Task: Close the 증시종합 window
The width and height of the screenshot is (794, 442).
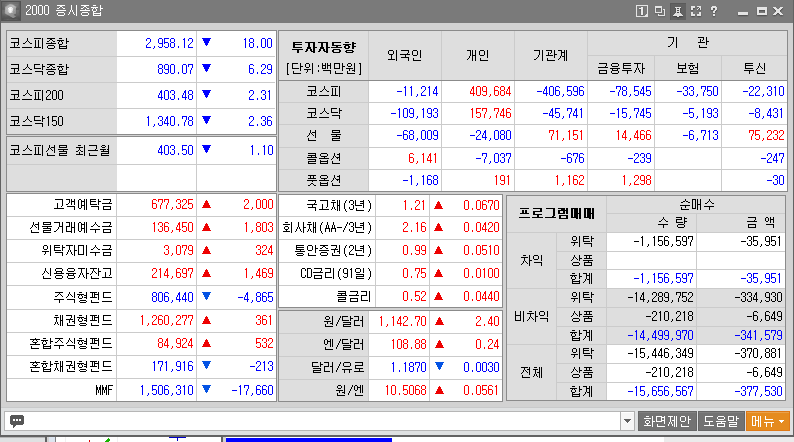Action: click(x=778, y=11)
